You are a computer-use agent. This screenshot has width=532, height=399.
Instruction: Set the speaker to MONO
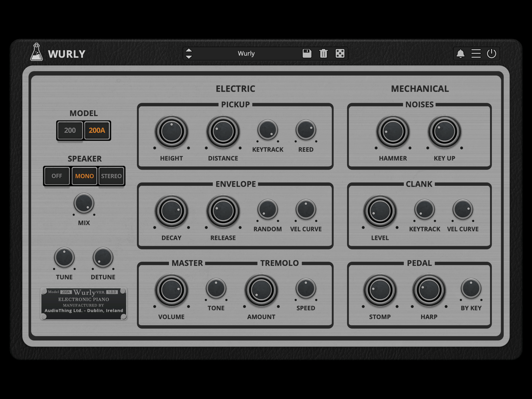[85, 176]
